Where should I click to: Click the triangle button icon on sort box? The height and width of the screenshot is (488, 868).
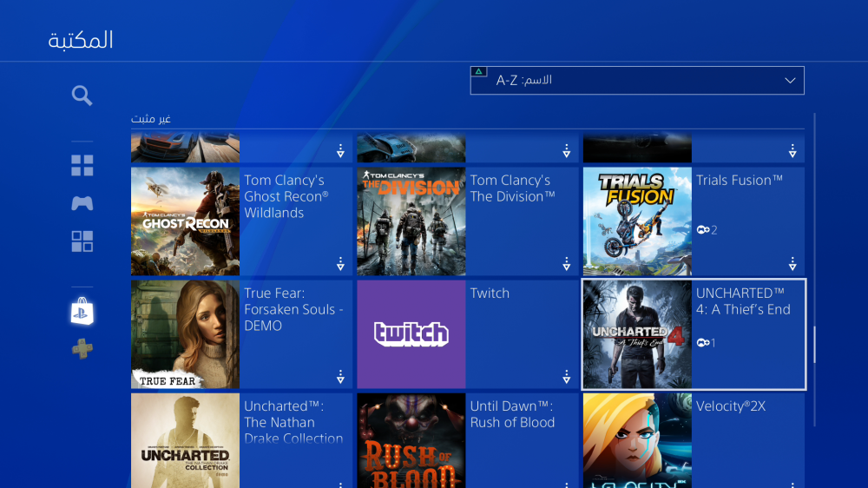pyautogui.click(x=479, y=72)
